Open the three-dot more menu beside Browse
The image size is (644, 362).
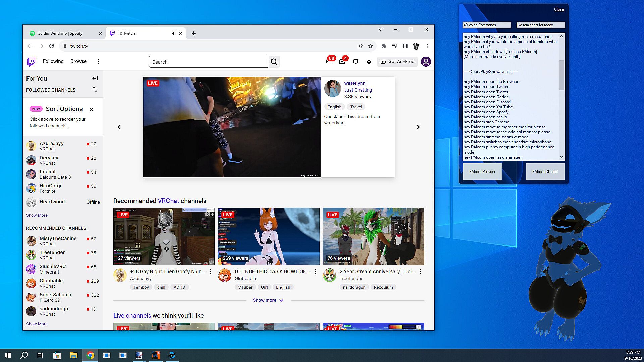98,62
